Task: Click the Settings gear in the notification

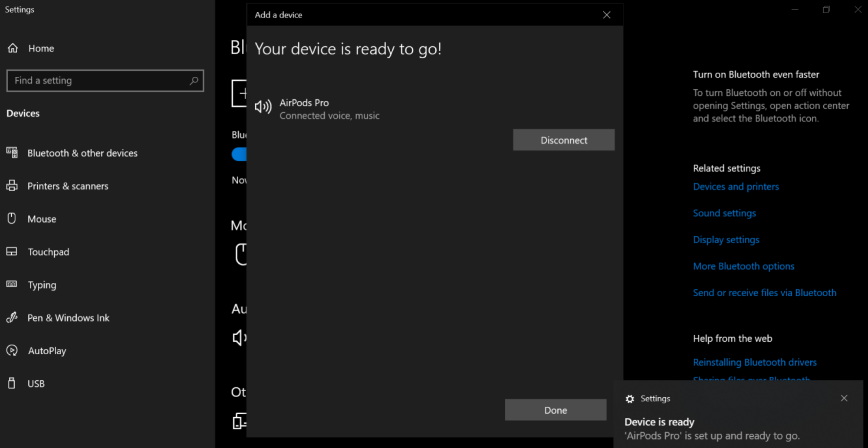Action: pos(631,399)
